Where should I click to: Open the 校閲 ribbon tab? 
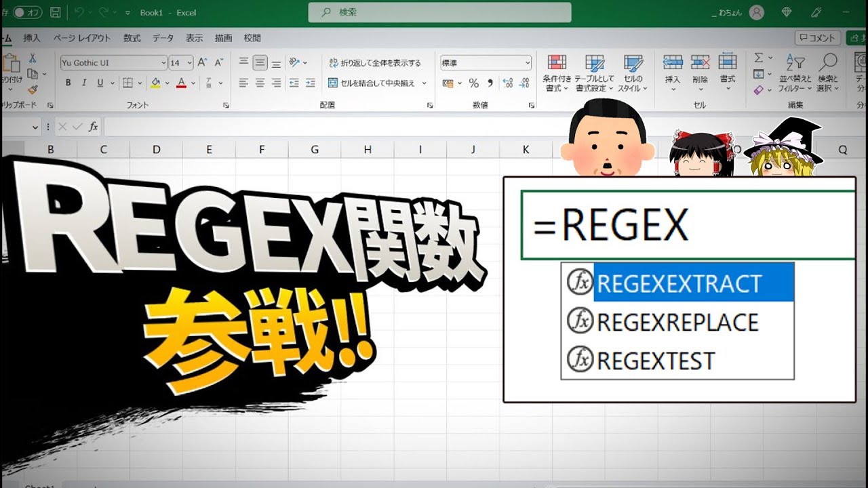252,38
